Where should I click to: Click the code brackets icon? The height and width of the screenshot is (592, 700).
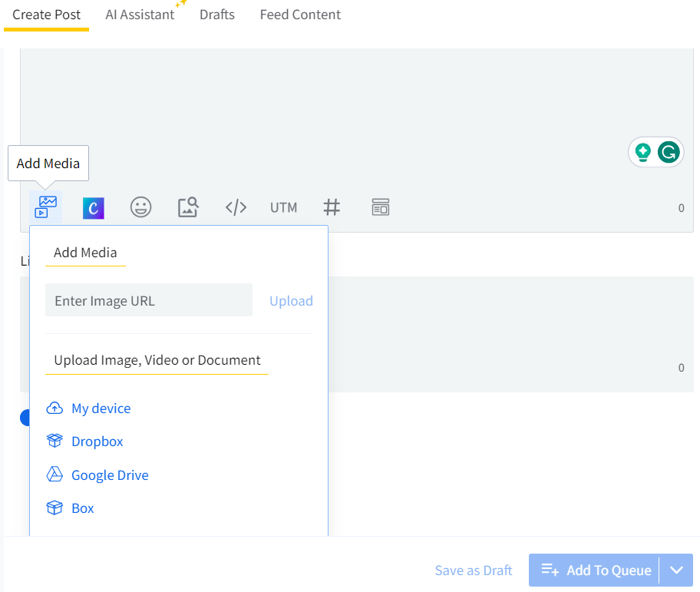(x=236, y=207)
